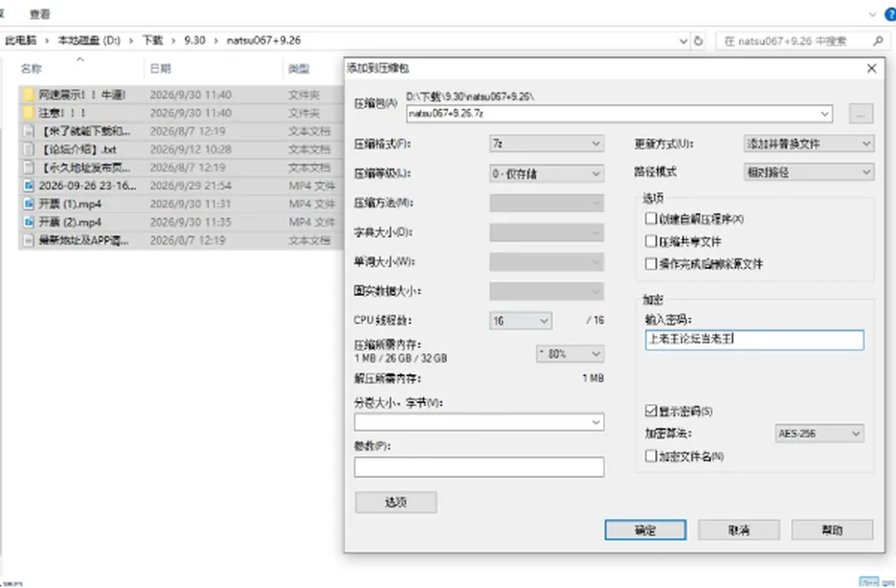Open the archive browse button (...)
Screen dimensions: 896x588
click(861, 114)
